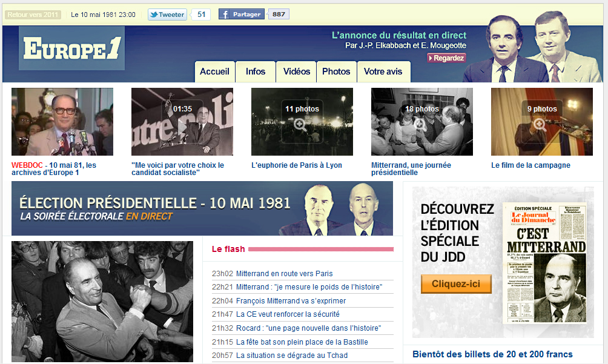Image resolution: width=608 pixels, height=364 pixels.
Task: Click the Retour vers 2011 button
Action: [x=33, y=15]
